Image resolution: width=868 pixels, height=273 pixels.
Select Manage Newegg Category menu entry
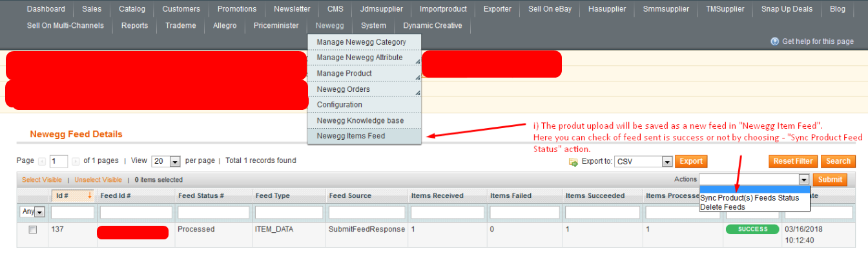click(x=364, y=42)
